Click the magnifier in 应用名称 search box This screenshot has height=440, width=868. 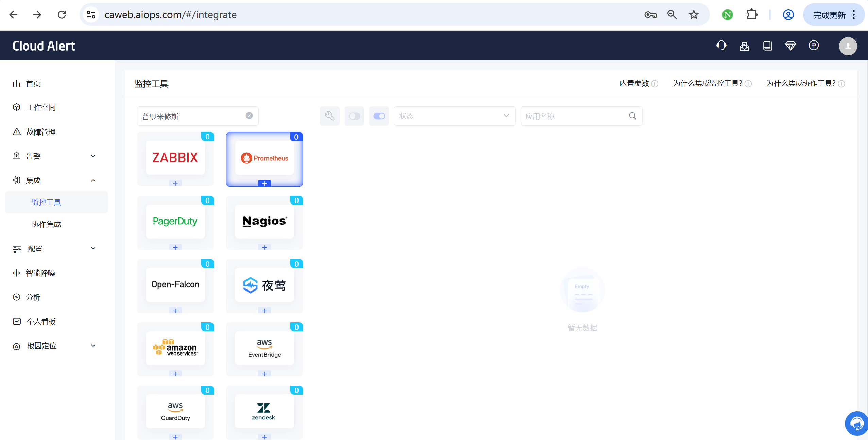[633, 116]
